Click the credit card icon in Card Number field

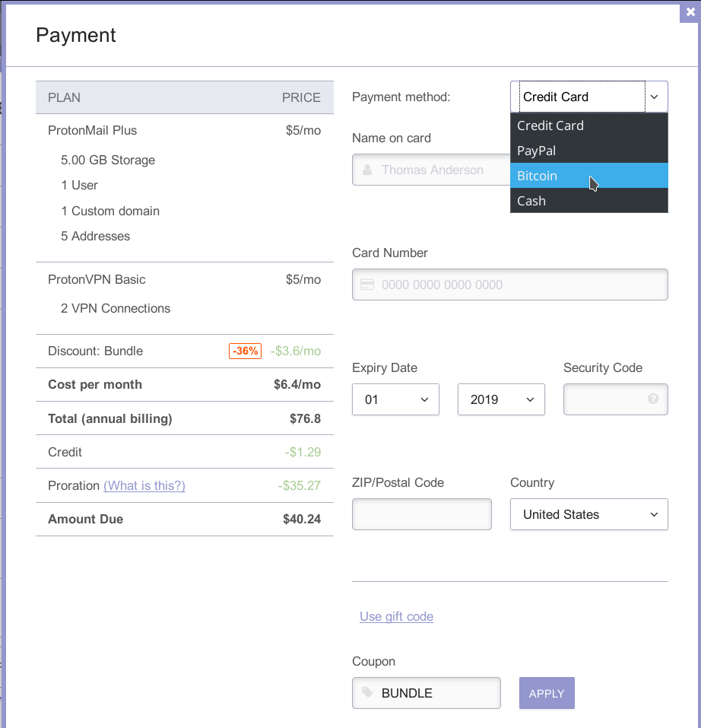tap(367, 285)
